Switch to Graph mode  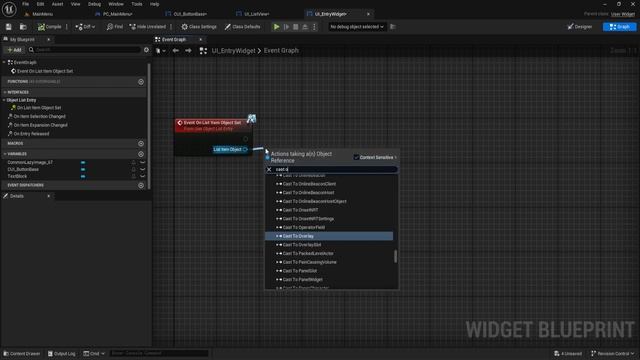click(x=619, y=27)
